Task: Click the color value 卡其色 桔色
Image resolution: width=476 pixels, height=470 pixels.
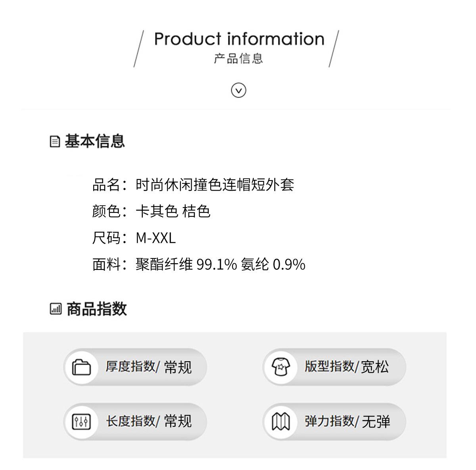Action: [173, 211]
